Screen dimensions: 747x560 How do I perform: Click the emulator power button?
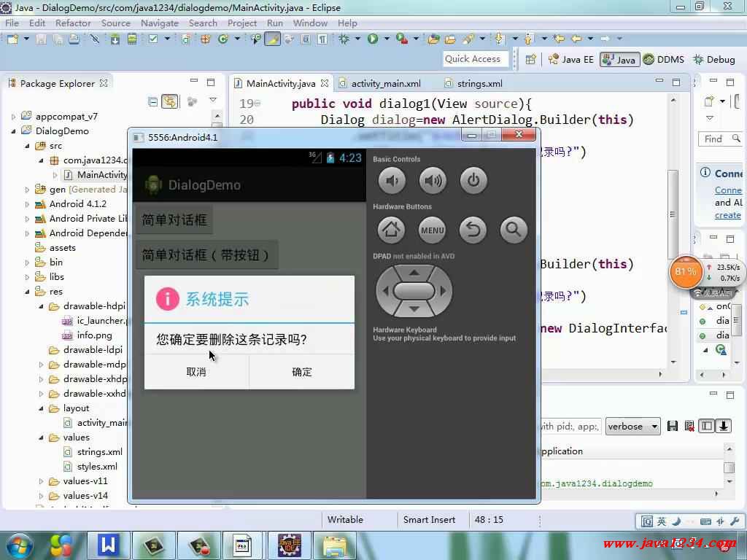tap(473, 181)
